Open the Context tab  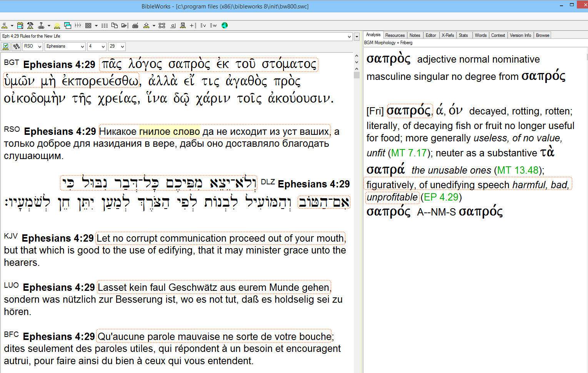(x=498, y=35)
